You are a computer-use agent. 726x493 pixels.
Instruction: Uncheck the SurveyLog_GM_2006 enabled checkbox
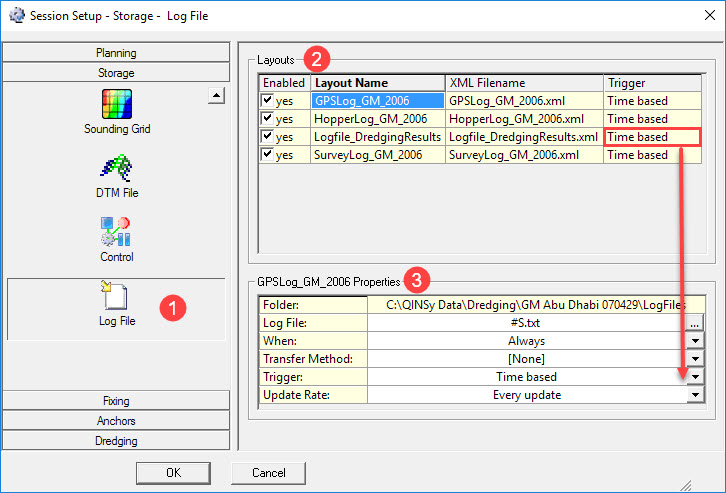click(x=267, y=155)
